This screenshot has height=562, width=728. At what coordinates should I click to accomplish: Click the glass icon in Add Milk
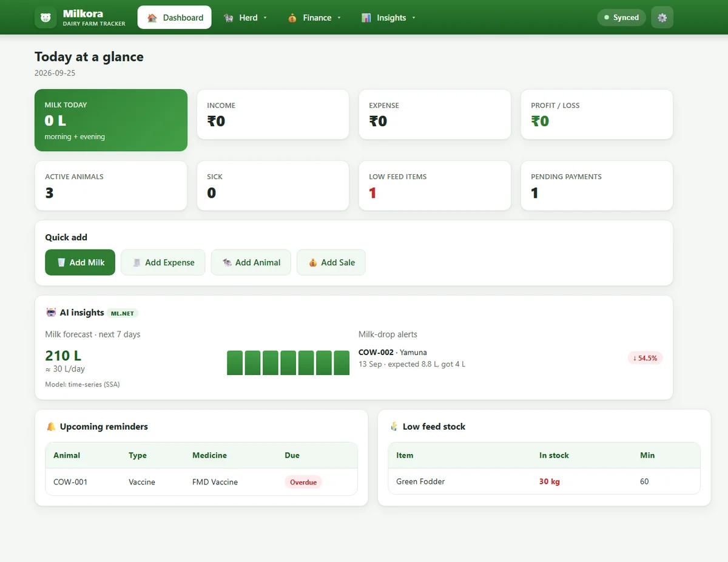pyautogui.click(x=61, y=262)
